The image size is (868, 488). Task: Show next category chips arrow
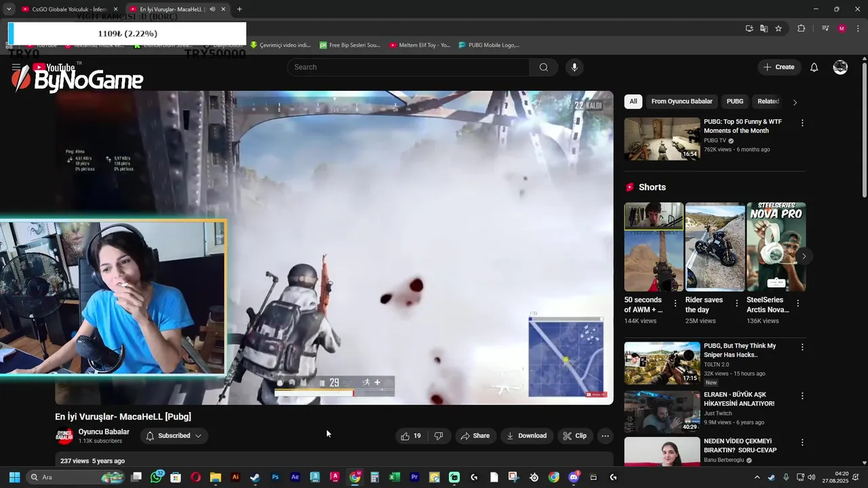[x=795, y=102]
